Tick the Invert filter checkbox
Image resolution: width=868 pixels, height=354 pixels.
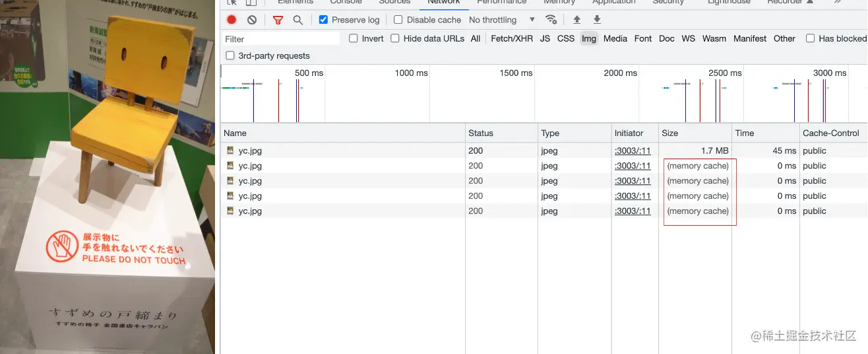pos(354,38)
